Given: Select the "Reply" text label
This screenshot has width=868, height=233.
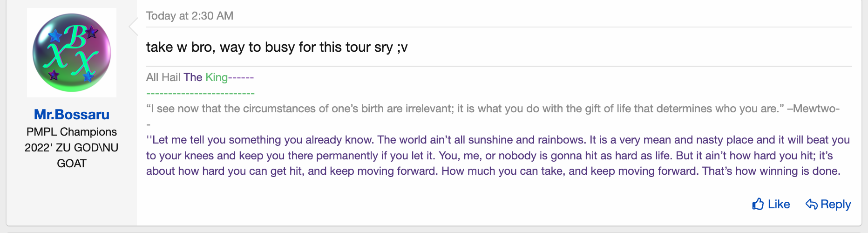Looking at the screenshot, I should pos(836,204).
